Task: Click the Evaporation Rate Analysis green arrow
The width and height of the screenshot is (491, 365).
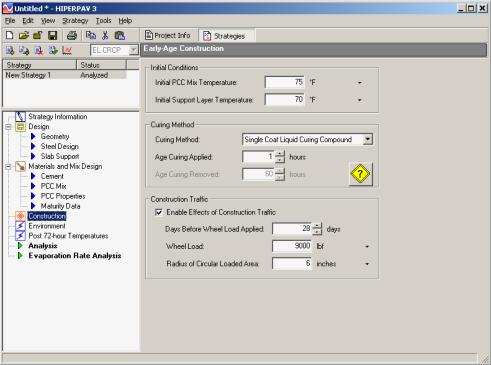Action: click(20, 256)
